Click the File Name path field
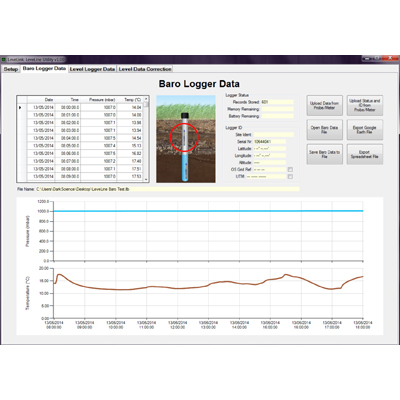400x400 pixels. [x=167, y=189]
